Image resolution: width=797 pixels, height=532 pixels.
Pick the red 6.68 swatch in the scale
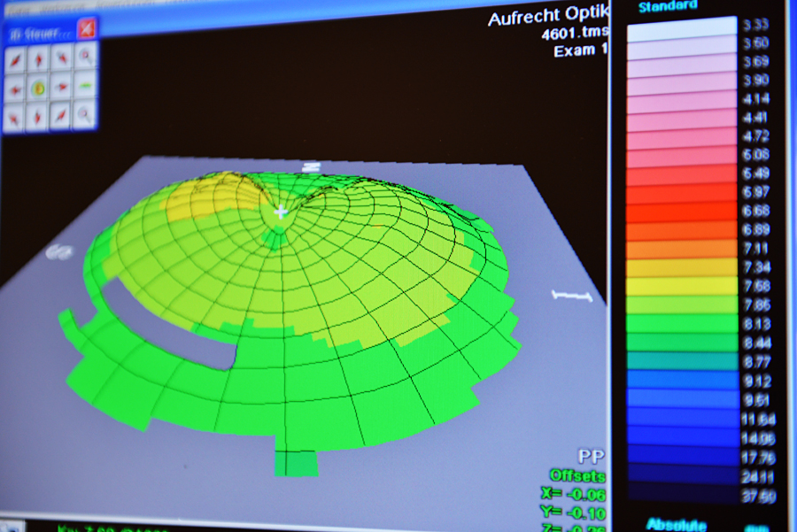pos(682,212)
